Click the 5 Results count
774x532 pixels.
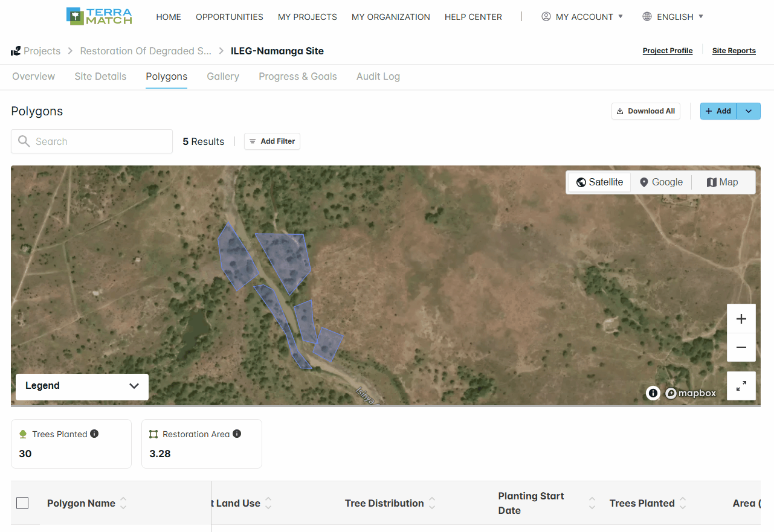pos(204,141)
